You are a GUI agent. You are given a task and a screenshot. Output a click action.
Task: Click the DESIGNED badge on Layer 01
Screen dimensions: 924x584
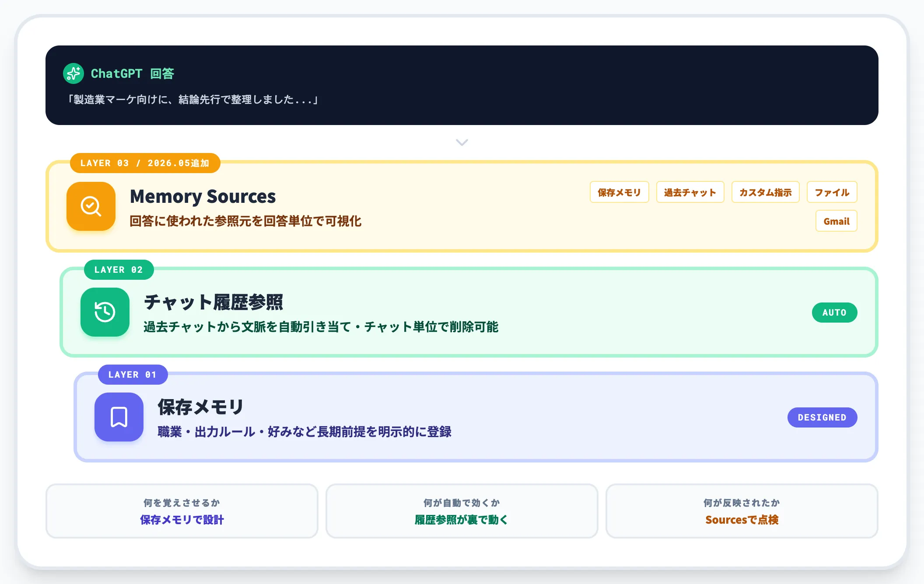tap(822, 417)
